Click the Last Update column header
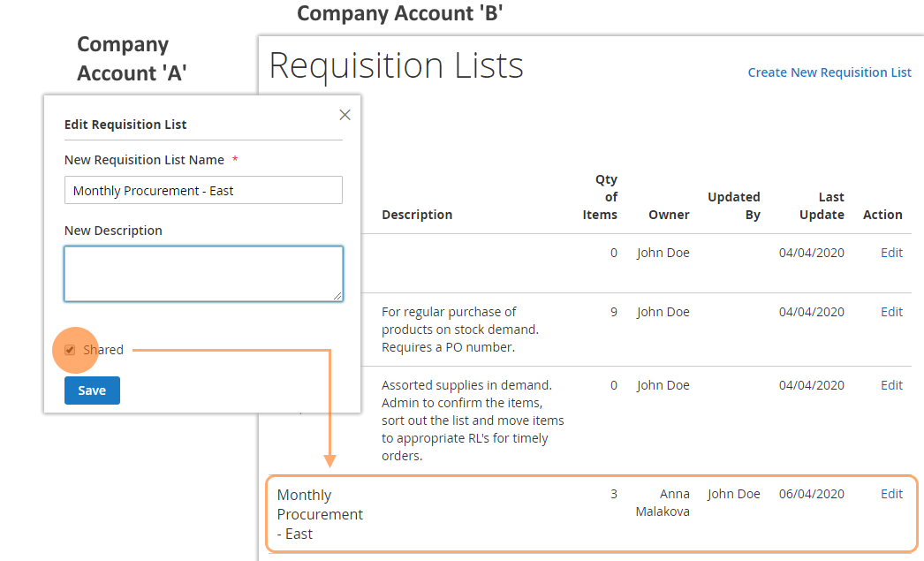This screenshot has width=924, height=561. click(x=822, y=206)
